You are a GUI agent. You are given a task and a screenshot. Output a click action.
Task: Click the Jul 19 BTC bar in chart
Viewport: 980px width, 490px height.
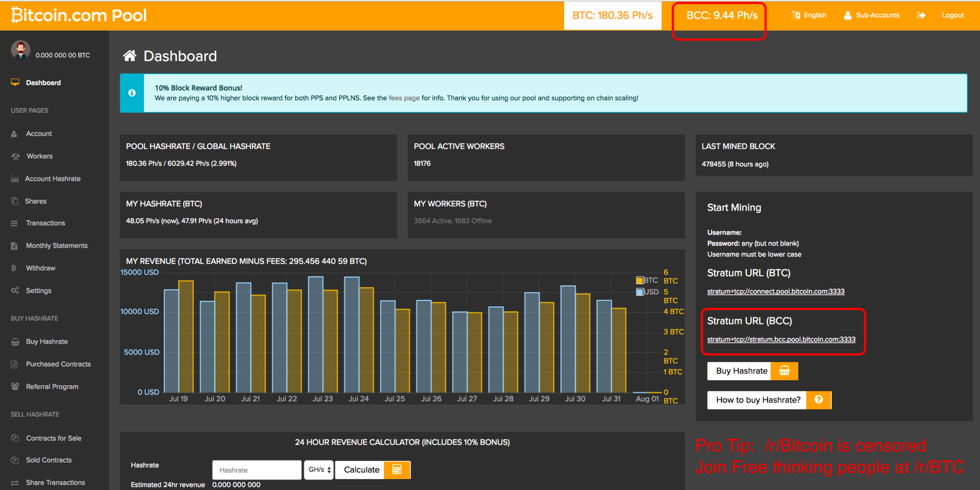186,336
